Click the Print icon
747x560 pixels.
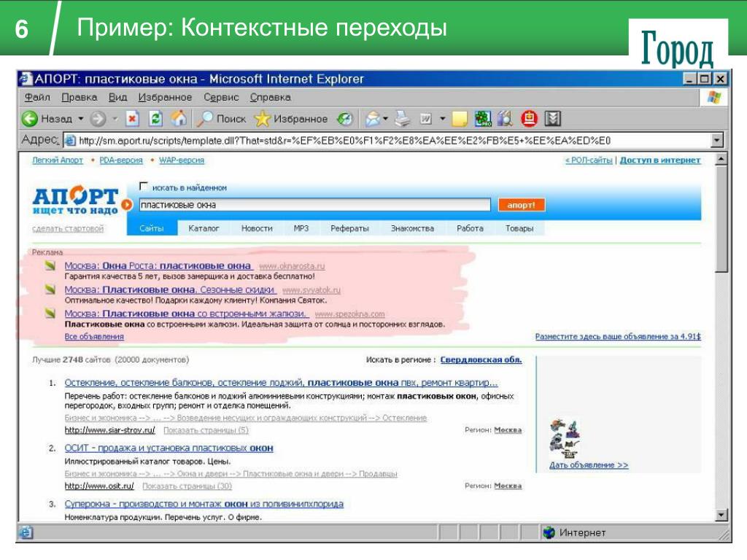click(x=403, y=119)
